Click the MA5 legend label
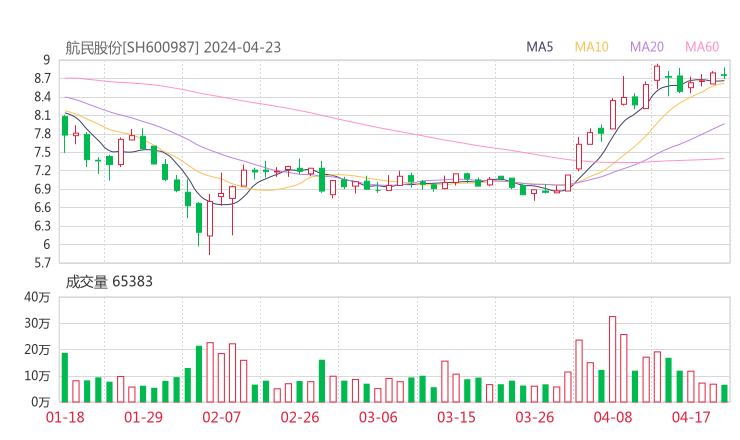 [x=539, y=47]
